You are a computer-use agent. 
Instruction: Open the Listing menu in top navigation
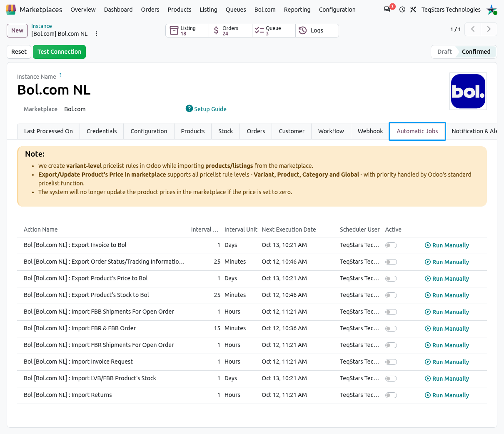208,10
